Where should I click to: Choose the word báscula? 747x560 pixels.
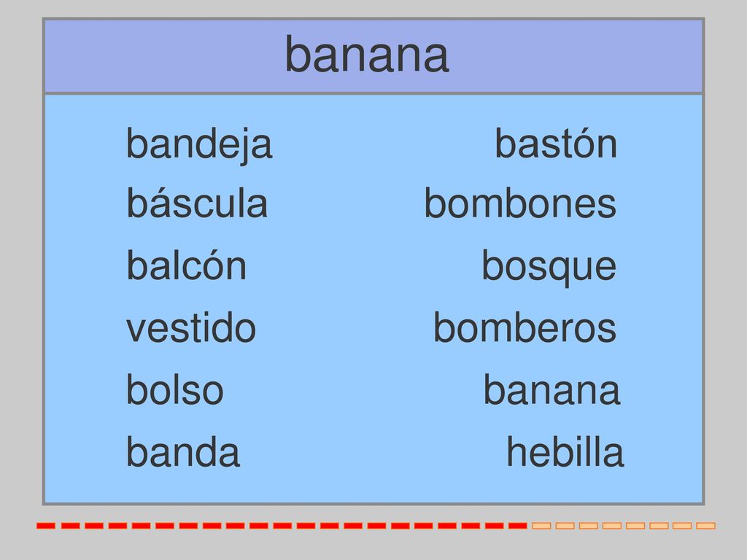(197, 203)
